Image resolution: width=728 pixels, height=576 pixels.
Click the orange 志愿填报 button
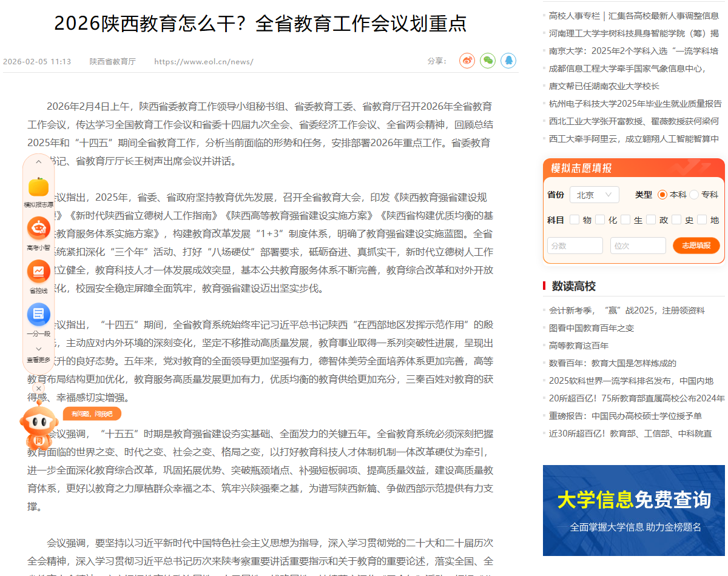click(x=696, y=246)
